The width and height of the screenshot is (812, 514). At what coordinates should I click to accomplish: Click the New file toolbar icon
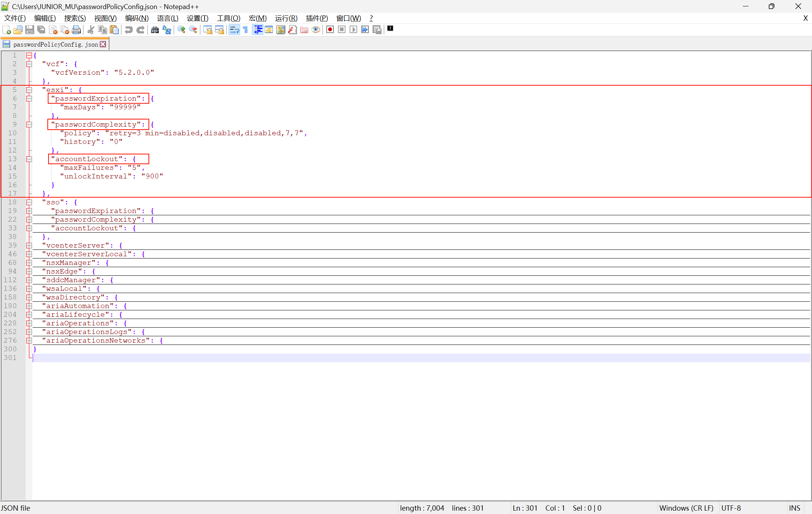point(6,30)
